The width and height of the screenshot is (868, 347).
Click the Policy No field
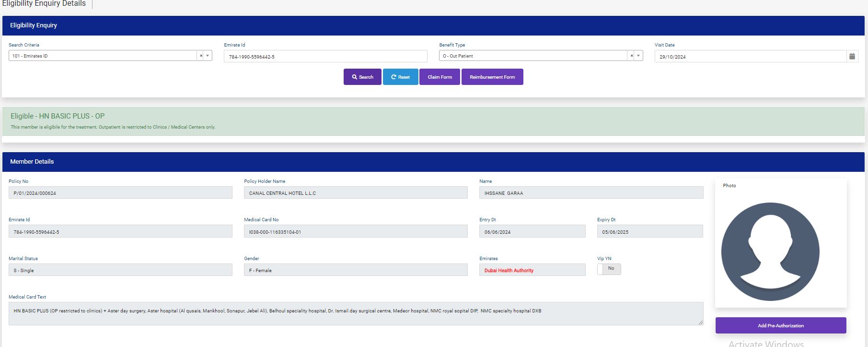[x=120, y=193]
